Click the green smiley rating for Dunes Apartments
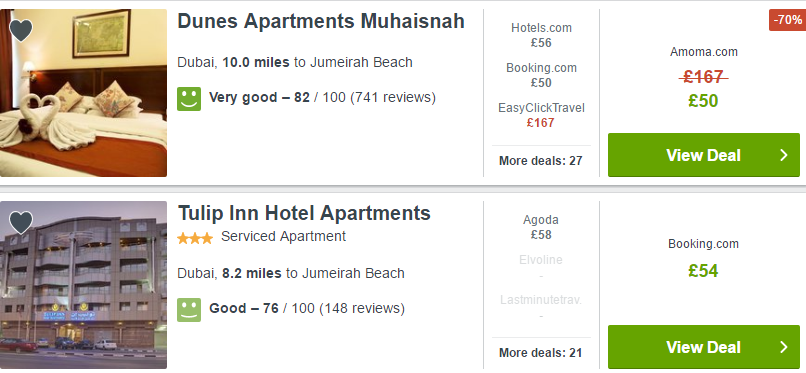 (189, 99)
